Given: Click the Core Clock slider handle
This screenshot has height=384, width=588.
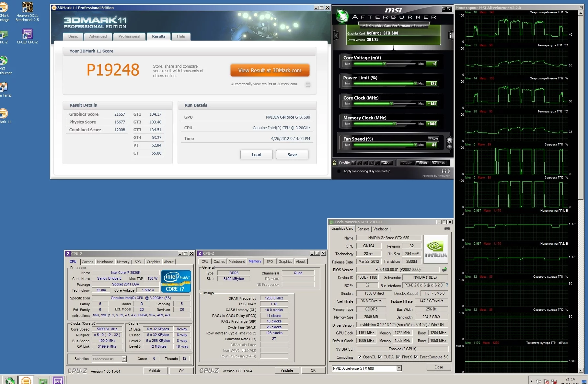Looking at the screenshot, I should tap(392, 104).
